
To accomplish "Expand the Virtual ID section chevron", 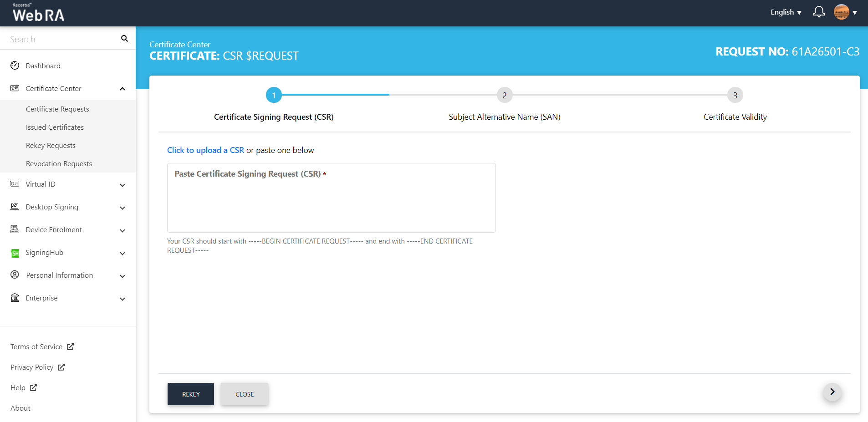I will click(x=122, y=185).
